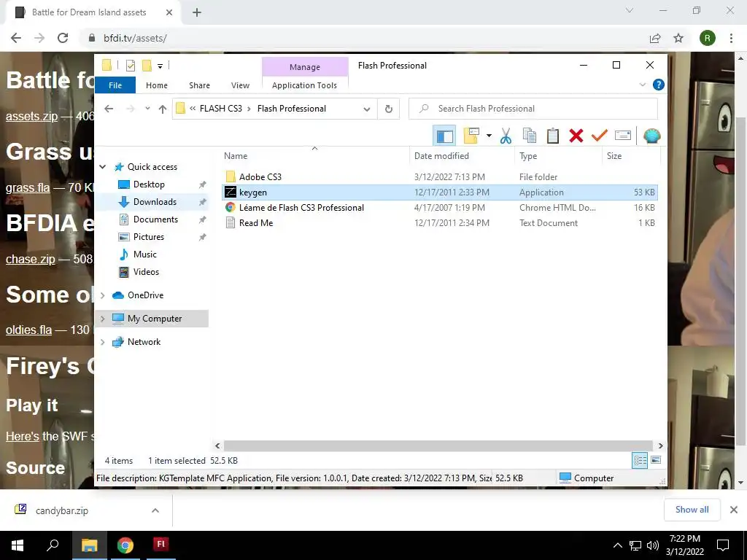
Task: Select Desktop in the navigation pane
Action: pyautogui.click(x=149, y=184)
